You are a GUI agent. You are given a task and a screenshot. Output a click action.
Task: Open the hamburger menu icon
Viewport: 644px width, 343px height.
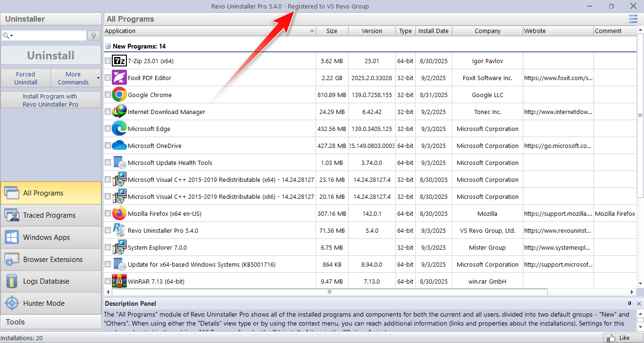633,19
